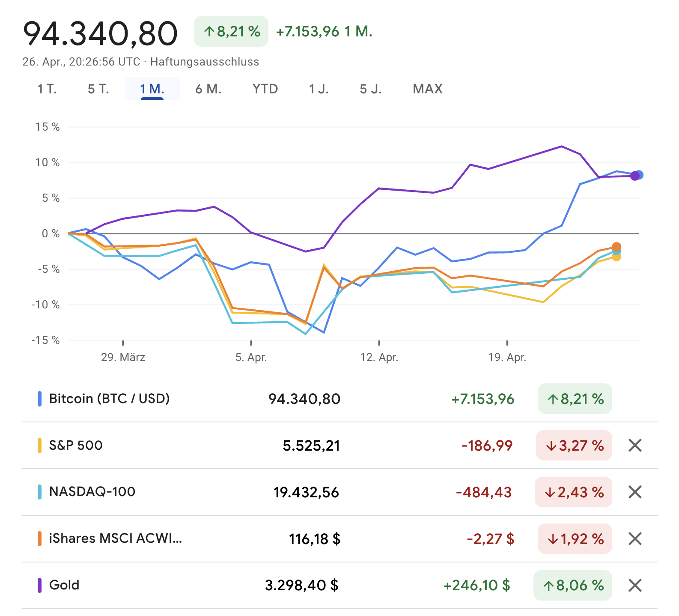Click the orange iShares endpoint dot on chart
Viewport: 679px width, 616px height.
click(616, 247)
